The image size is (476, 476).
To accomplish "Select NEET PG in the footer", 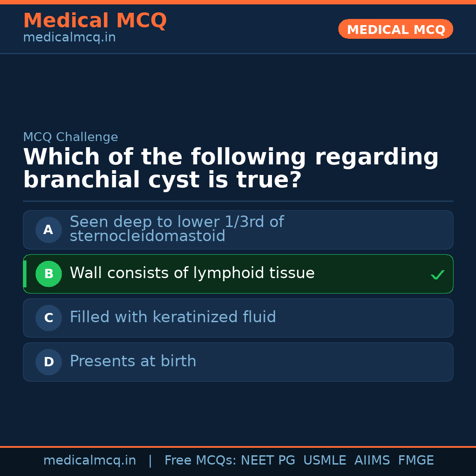I will pyautogui.click(x=268, y=460).
